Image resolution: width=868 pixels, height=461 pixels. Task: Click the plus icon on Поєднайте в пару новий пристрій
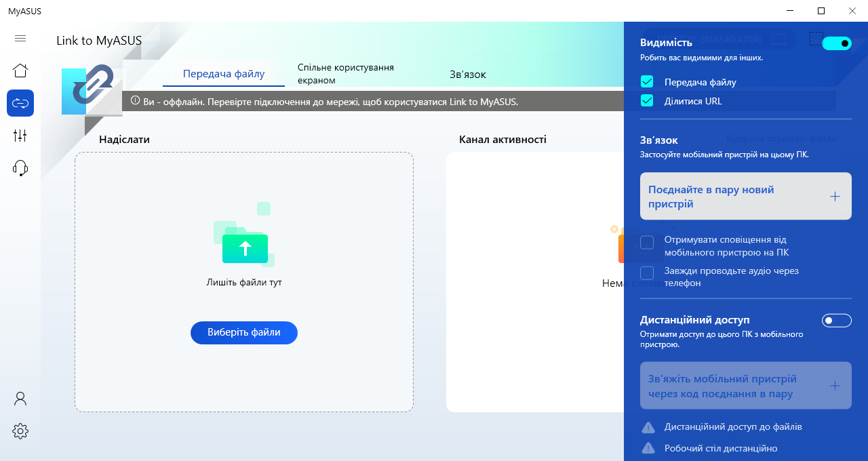(835, 197)
